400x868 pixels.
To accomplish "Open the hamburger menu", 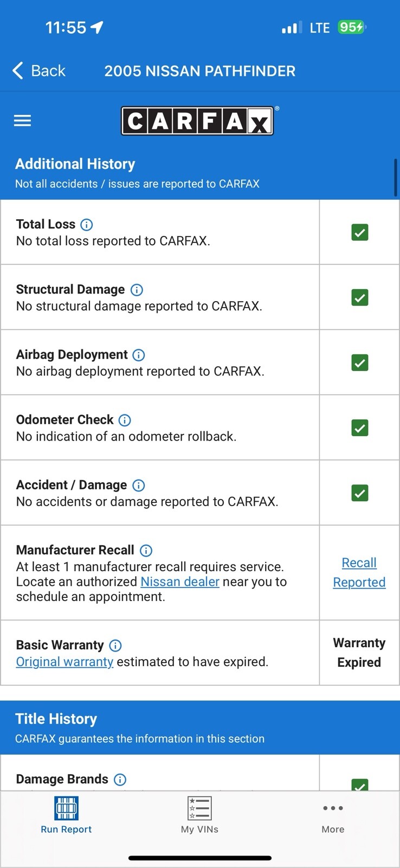I will tap(22, 120).
